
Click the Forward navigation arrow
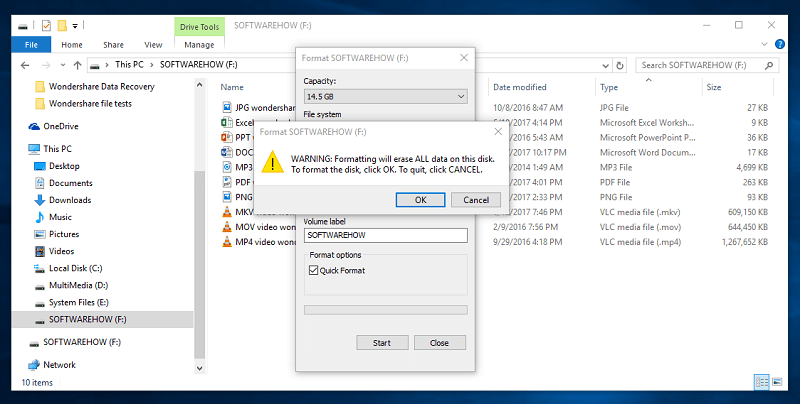[x=46, y=65]
